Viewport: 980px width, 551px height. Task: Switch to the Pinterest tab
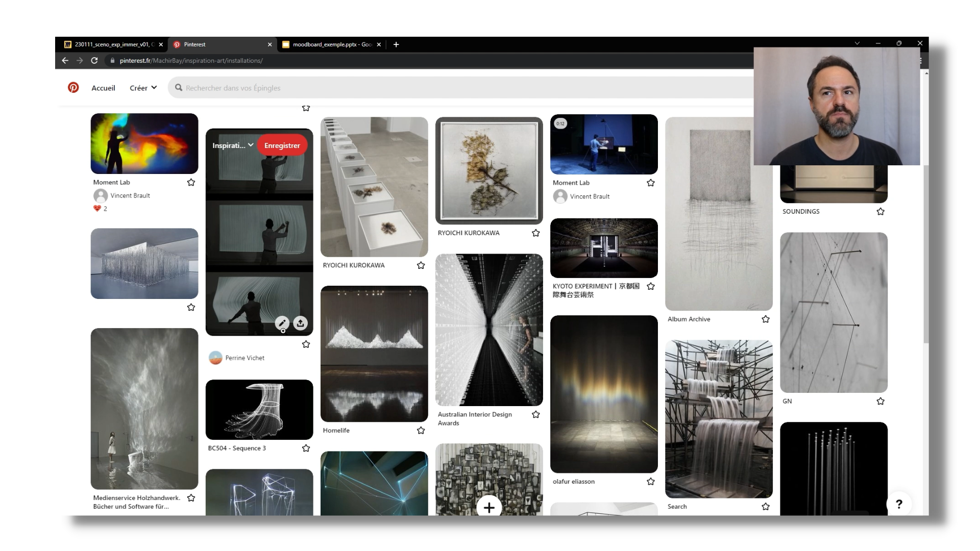(223, 44)
